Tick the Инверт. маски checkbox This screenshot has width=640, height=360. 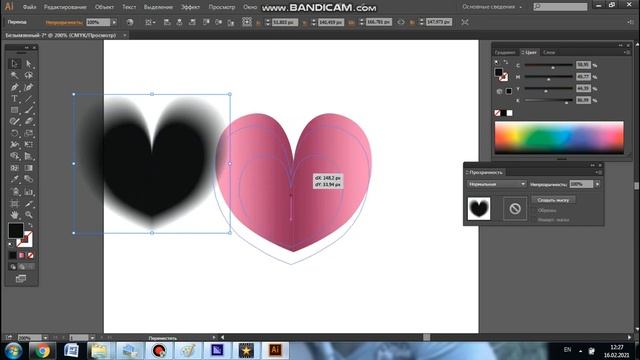tap(534, 220)
